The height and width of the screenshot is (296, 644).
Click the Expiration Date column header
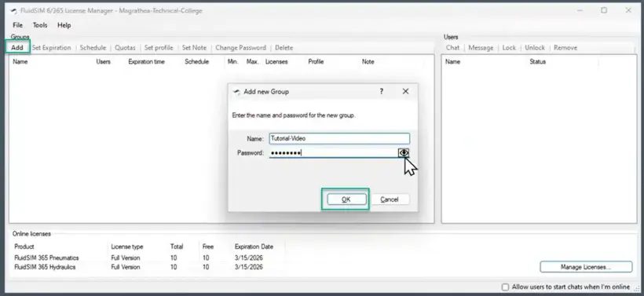click(254, 247)
